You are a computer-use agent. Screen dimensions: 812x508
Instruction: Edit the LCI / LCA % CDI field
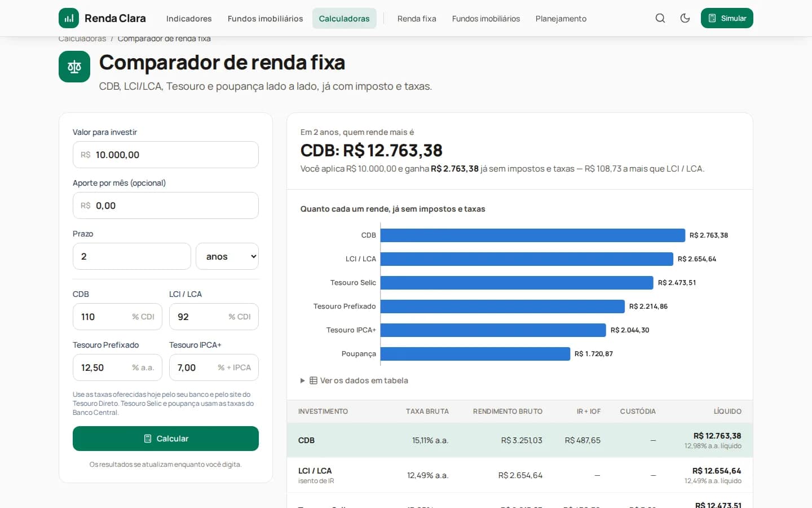point(214,317)
